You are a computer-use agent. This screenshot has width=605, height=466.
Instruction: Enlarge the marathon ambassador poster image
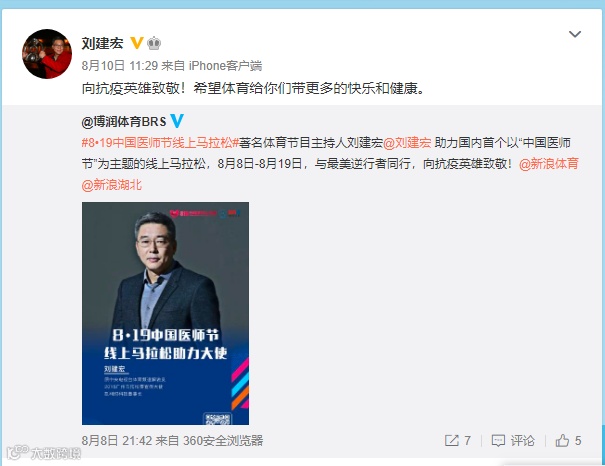[x=165, y=313]
